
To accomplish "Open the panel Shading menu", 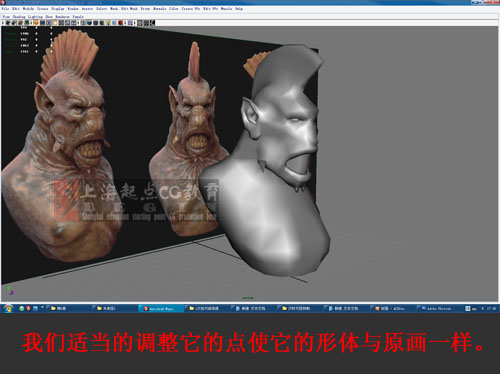I will [19, 17].
